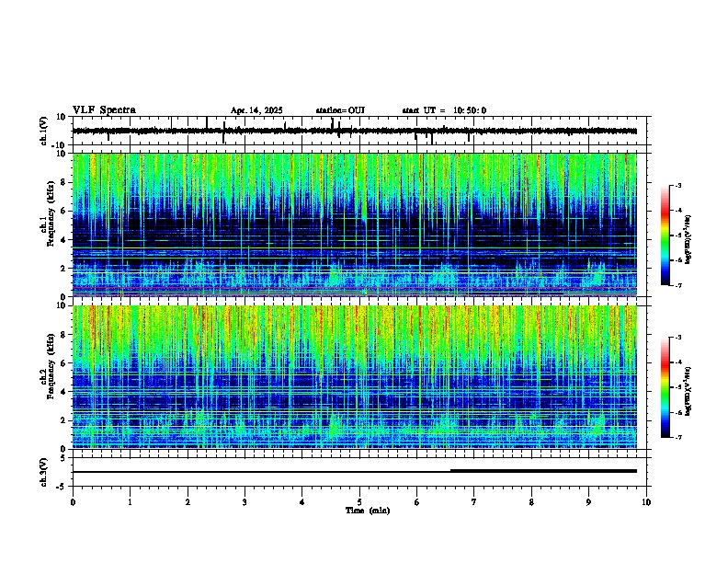This screenshot has height=563, width=728.
Task: Click the "-3" label on ch.2 color bar
Action: tap(678, 338)
